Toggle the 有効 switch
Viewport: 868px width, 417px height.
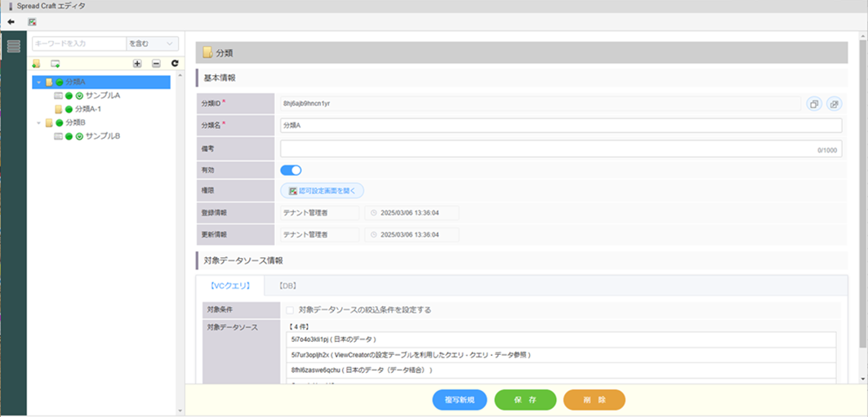click(x=291, y=170)
